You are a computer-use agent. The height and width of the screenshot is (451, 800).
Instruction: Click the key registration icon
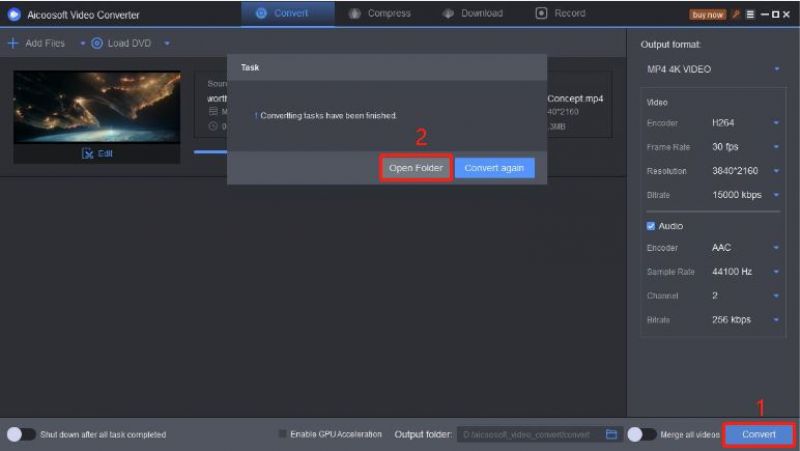pos(736,14)
